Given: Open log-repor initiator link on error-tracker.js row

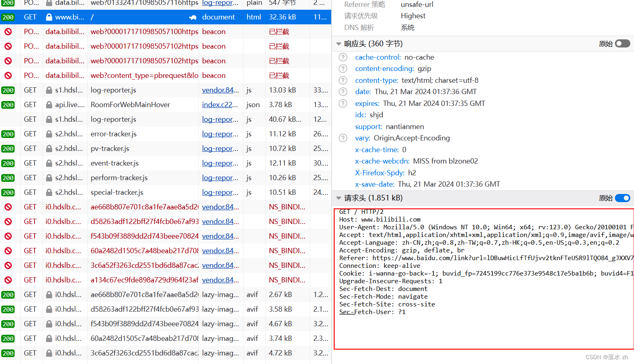Looking at the screenshot, I should pos(220,134).
